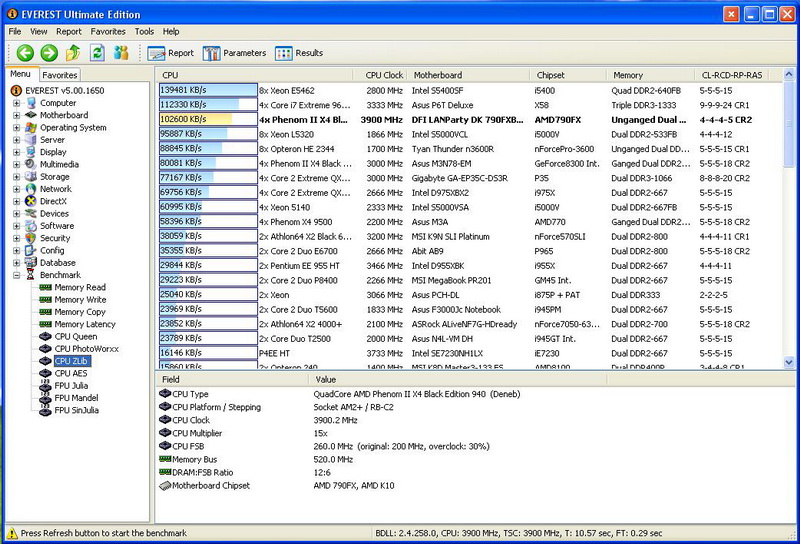Expand the Computer tree node
Screen dimensions: 800x544
coord(16,103)
